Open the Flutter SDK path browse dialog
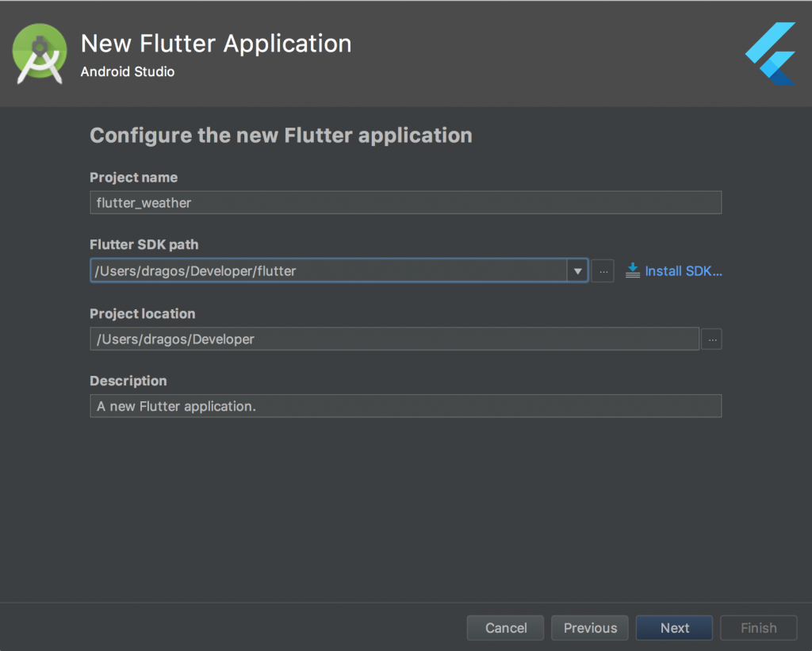 click(x=603, y=270)
